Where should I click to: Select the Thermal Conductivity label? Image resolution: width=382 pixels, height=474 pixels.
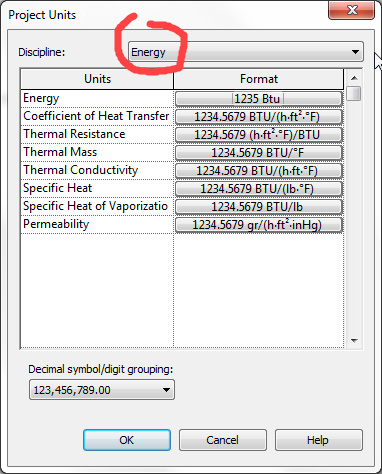click(x=80, y=170)
